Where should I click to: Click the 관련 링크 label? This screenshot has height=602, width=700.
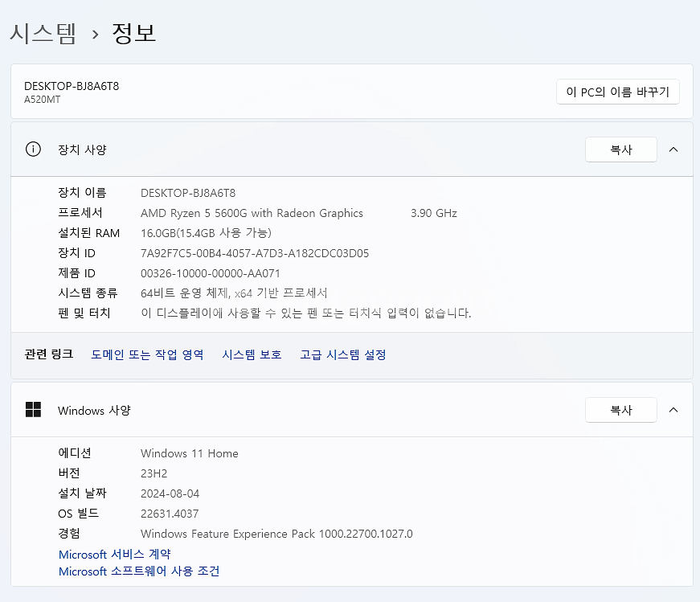click(x=49, y=354)
